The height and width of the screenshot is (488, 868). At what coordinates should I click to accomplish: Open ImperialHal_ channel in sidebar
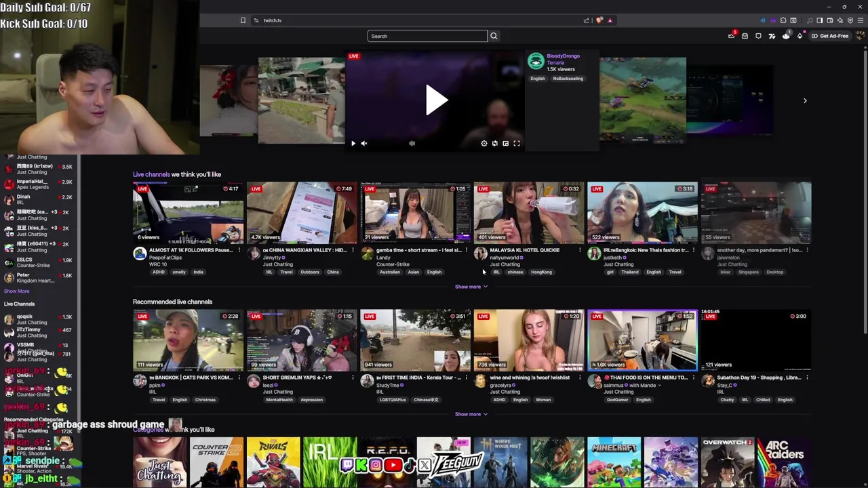pyautogui.click(x=39, y=184)
